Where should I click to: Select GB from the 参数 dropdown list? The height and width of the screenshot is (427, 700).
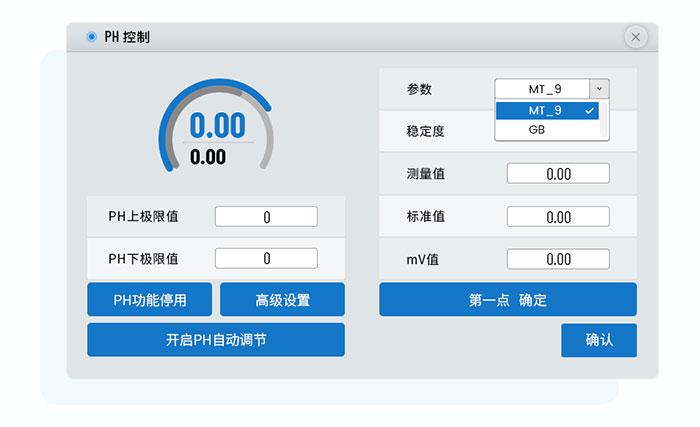pyautogui.click(x=538, y=129)
